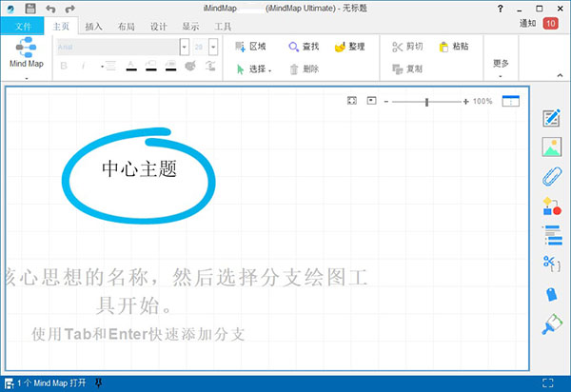The height and width of the screenshot is (392, 571).
Task: Click the 查找 find button
Action: [304, 46]
